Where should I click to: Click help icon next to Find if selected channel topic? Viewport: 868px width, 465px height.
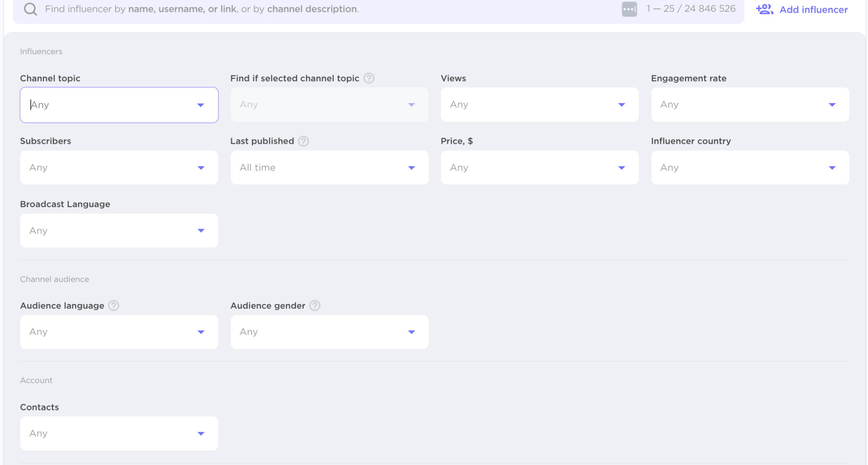coord(369,78)
